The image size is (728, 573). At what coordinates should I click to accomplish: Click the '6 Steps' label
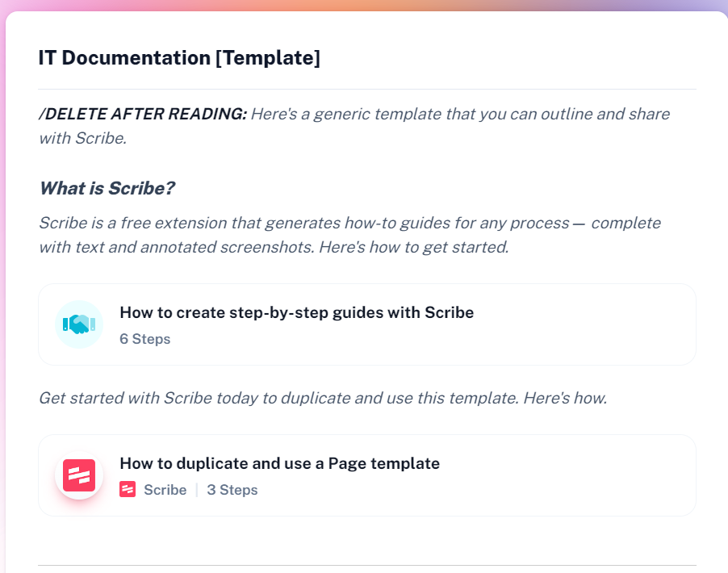144,339
